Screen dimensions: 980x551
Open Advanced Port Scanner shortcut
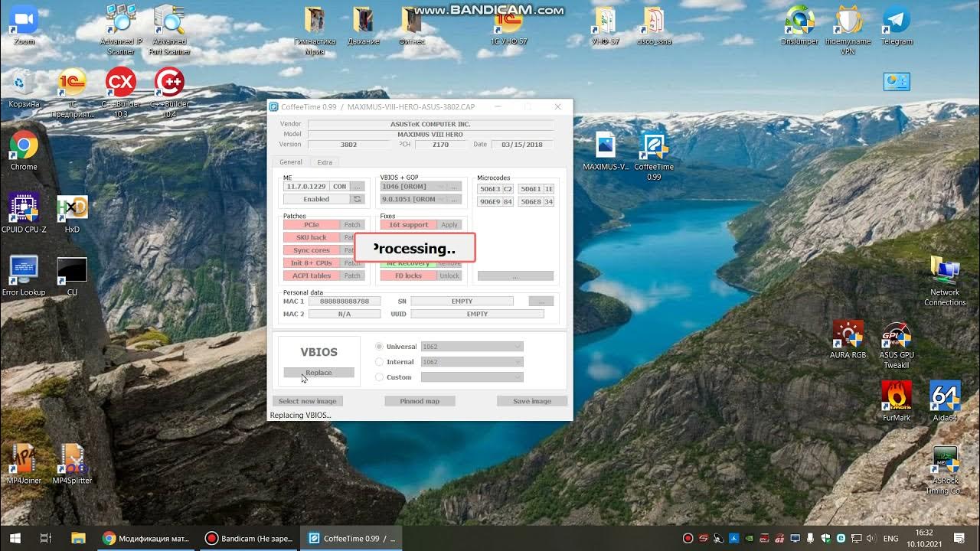tap(169, 29)
